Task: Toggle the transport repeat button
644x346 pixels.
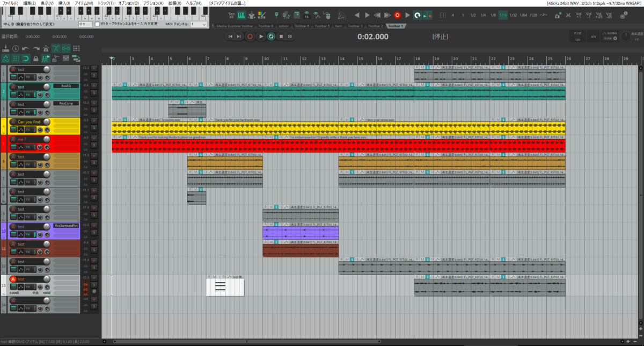Action: click(x=272, y=37)
